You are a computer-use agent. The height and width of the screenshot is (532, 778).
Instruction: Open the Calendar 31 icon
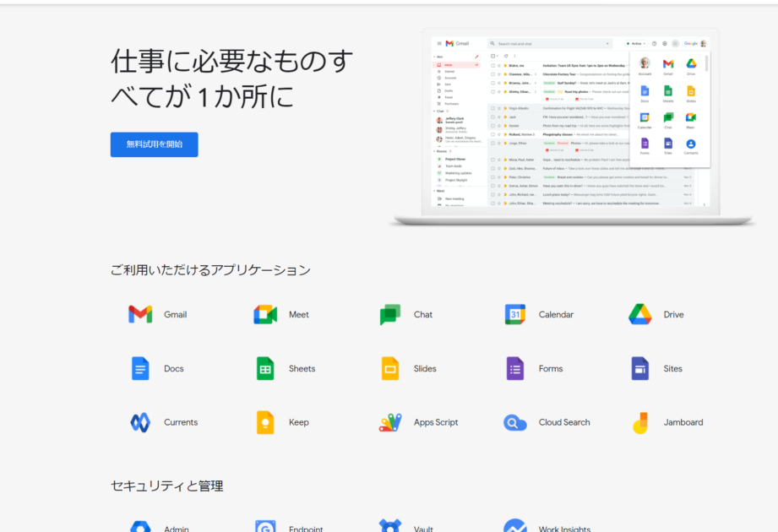pyautogui.click(x=515, y=314)
